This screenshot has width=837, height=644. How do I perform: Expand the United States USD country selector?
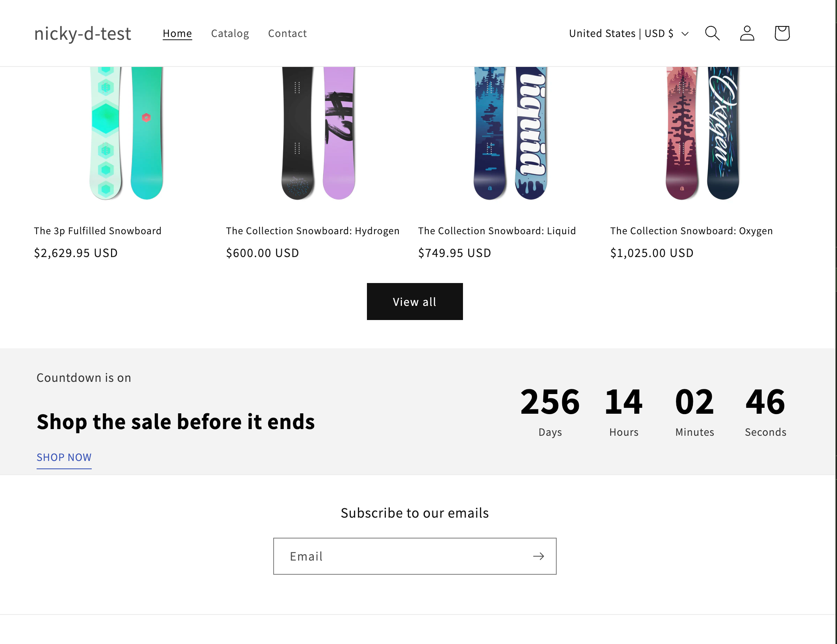629,33
